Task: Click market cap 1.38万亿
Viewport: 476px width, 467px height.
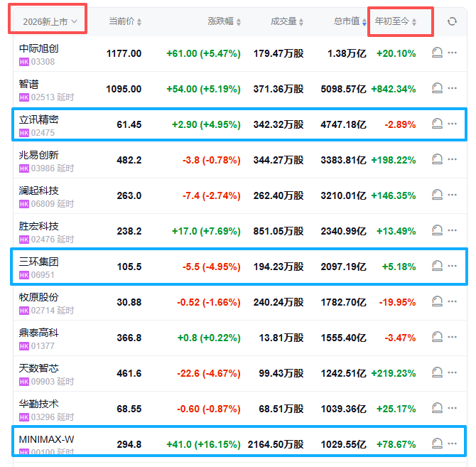Action: point(347,53)
